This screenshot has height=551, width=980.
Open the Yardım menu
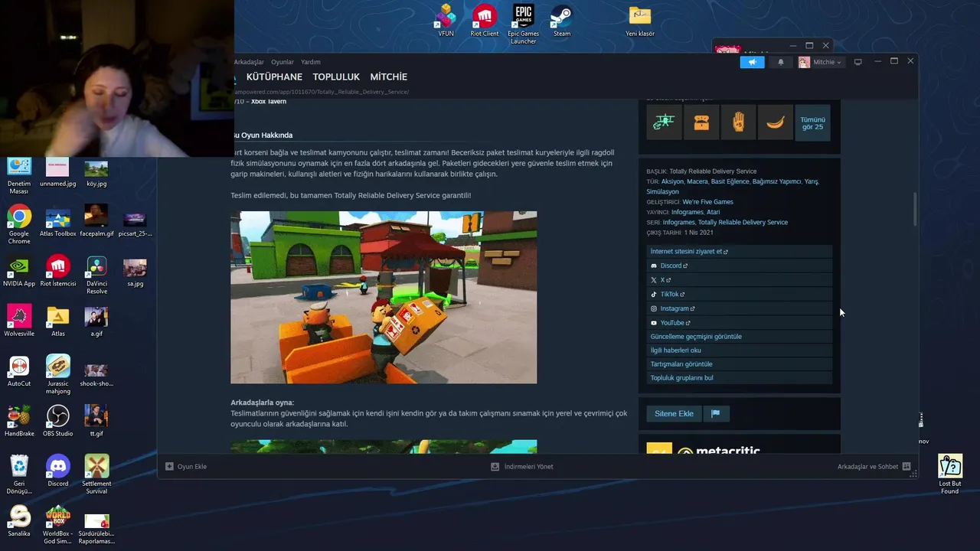click(311, 62)
